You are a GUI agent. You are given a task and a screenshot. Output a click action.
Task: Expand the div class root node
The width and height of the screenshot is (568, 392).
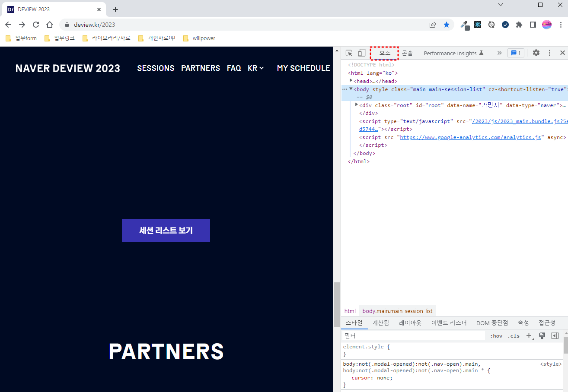coord(357,105)
